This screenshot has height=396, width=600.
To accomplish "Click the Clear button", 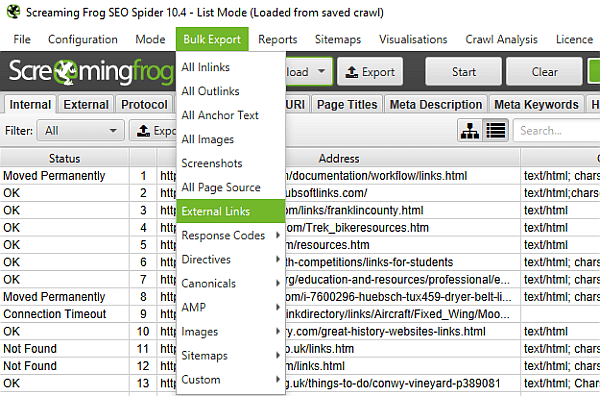I will 544,72.
